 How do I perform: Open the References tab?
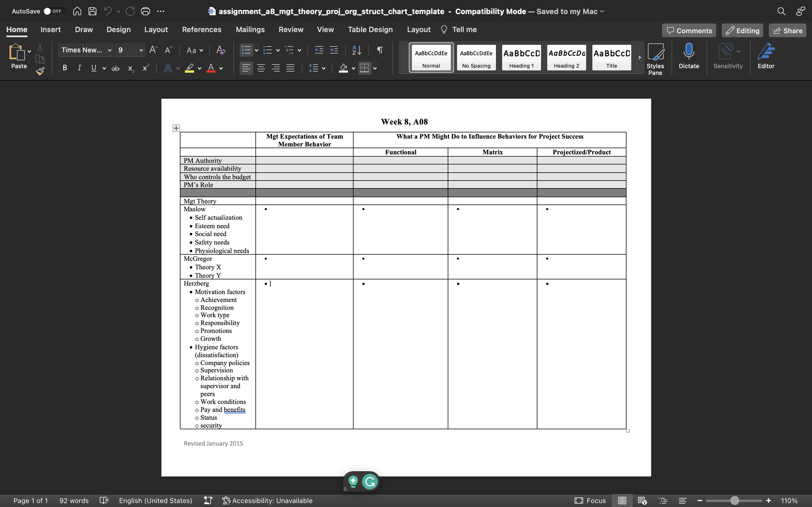point(202,30)
